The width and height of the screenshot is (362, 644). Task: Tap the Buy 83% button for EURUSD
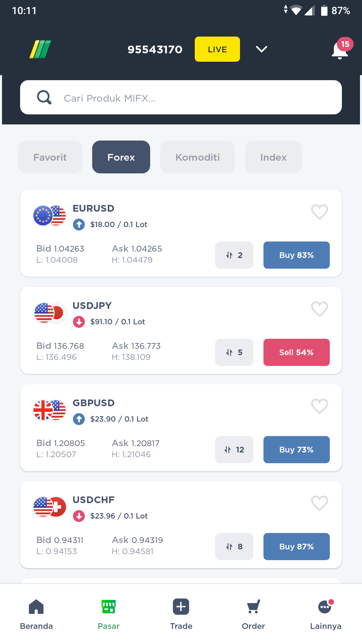[x=297, y=255]
